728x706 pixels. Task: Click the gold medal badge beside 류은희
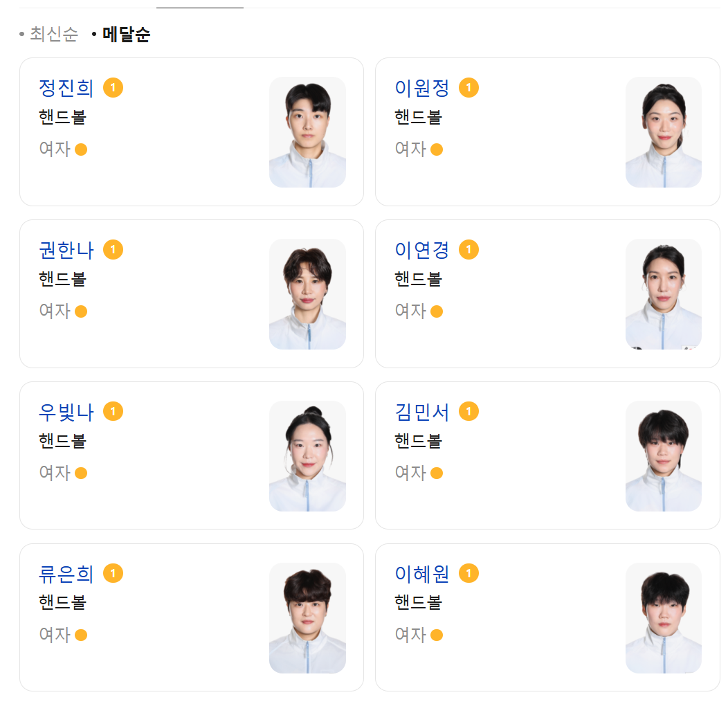(113, 572)
